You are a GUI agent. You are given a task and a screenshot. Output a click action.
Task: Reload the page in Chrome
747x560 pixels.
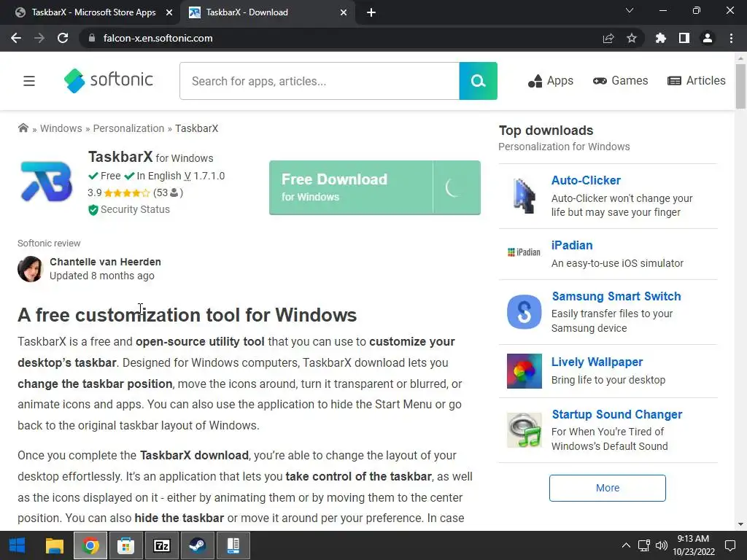(63, 38)
